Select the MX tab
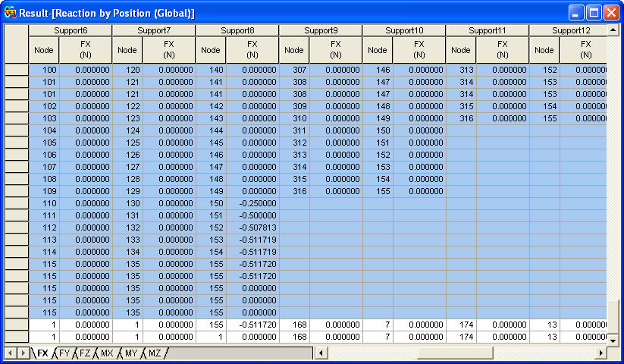624x364 pixels. coord(107,353)
